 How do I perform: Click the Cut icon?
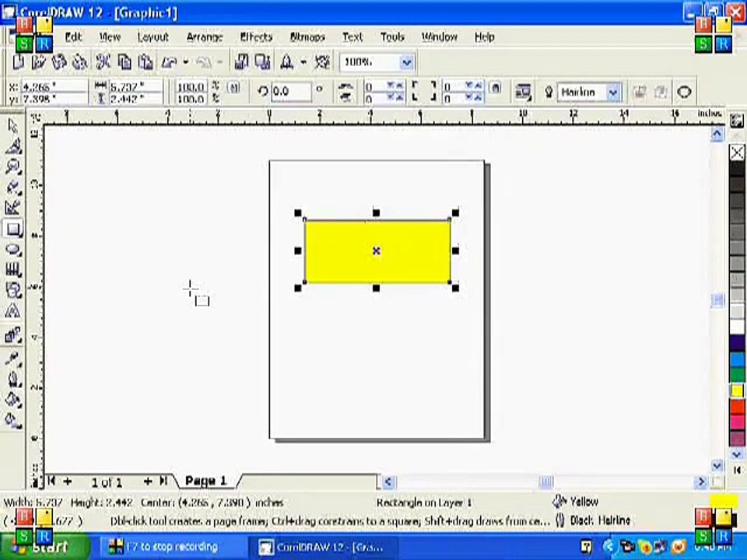point(103,62)
